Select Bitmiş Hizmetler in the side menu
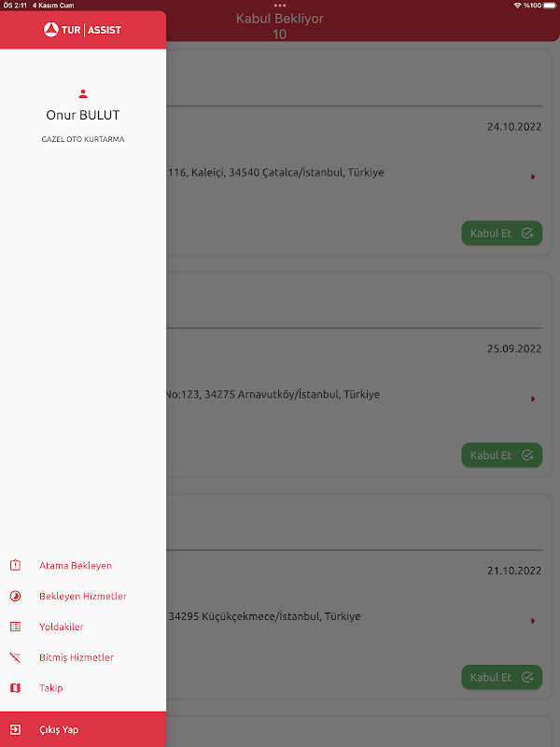This screenshot has height=747, width=560. click(x=77, y=657)
